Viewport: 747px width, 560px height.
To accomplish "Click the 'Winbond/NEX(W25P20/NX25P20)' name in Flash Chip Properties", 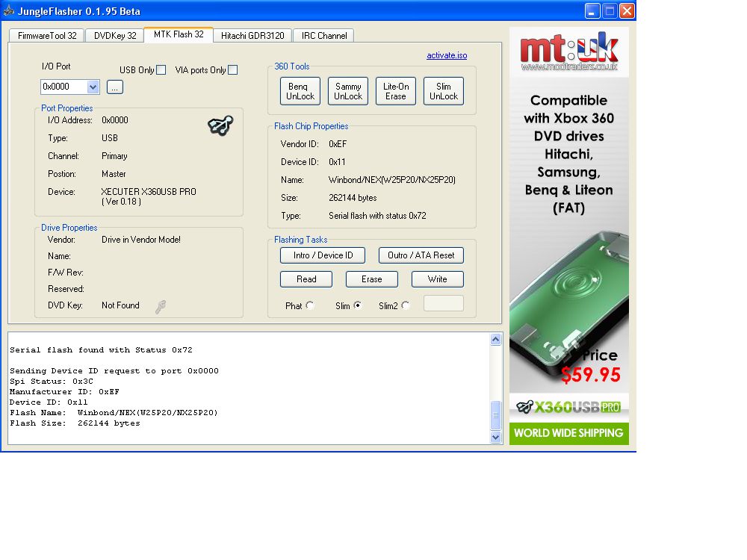I will (x=392, y=180).
